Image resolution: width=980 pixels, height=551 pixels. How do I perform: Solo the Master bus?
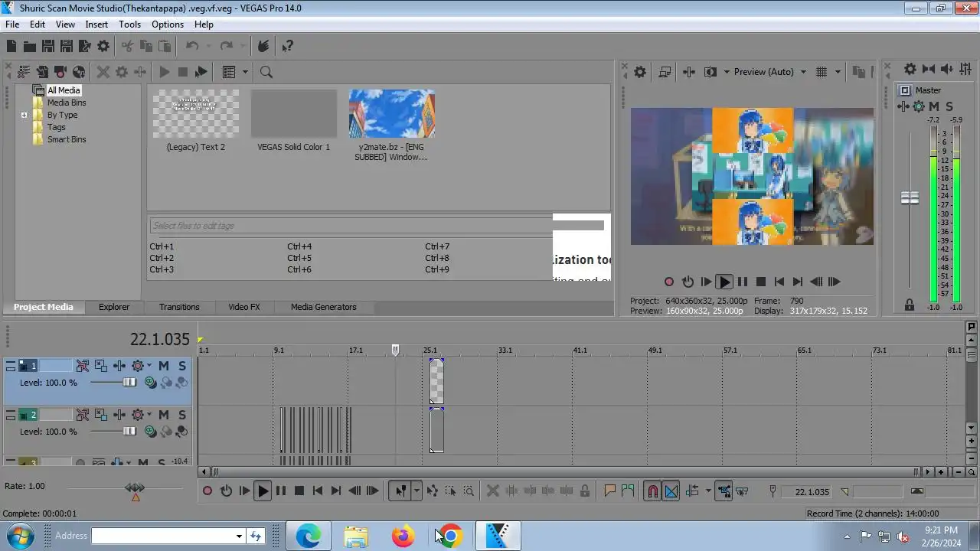coord(949,106)
